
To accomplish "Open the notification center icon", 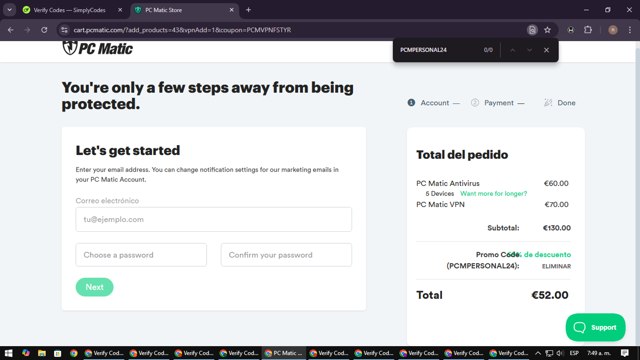I will 624,353.
